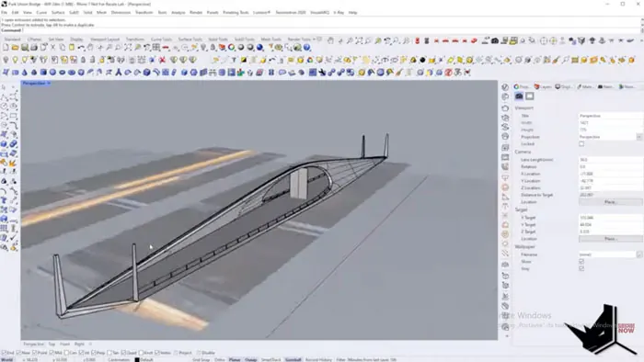Screen dimensions: 644x362
Task: Click the Paste clipboard icon
Action: 72,48
